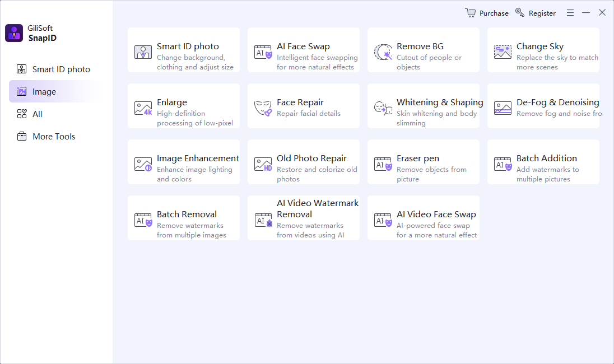Click the Old Photo Repair HD icon

pyautogui.click(x=263, y=164)
